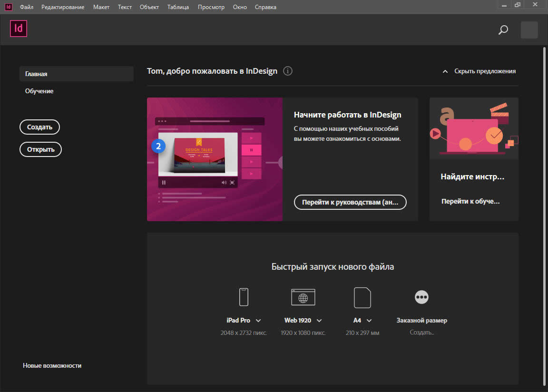Open the Таблица menu
548x392 pixels.
178,7
